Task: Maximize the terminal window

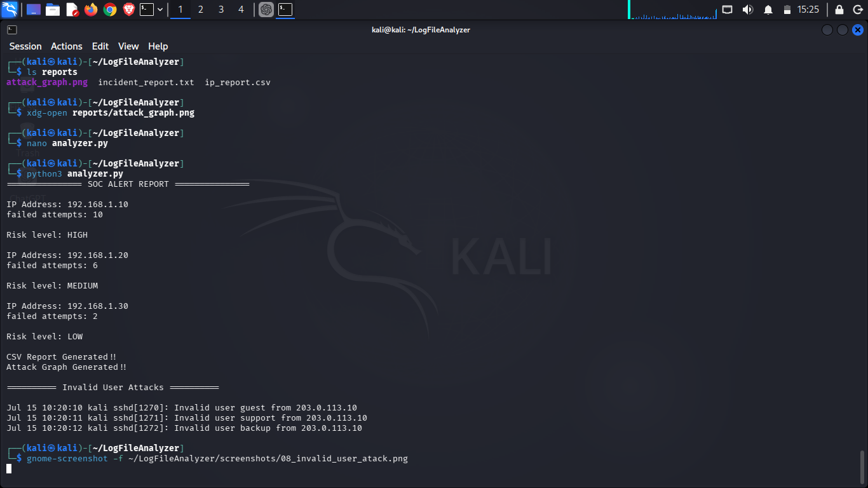Action: (843, 30)
